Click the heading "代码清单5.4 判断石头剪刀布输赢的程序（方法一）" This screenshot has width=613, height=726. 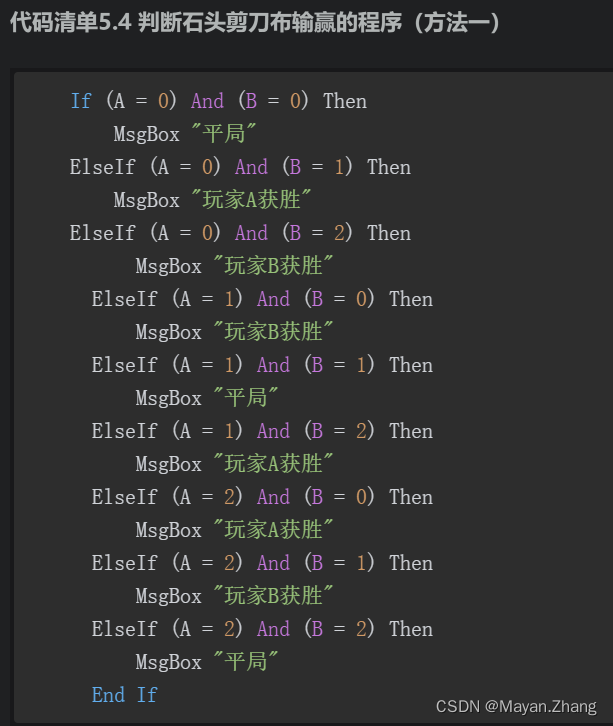pos(255,22)
